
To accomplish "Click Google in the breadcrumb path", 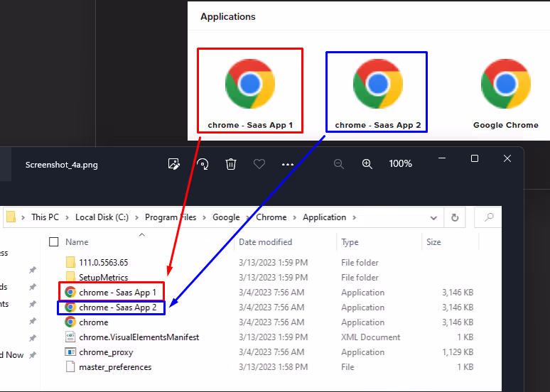I will tap(226, 217).
